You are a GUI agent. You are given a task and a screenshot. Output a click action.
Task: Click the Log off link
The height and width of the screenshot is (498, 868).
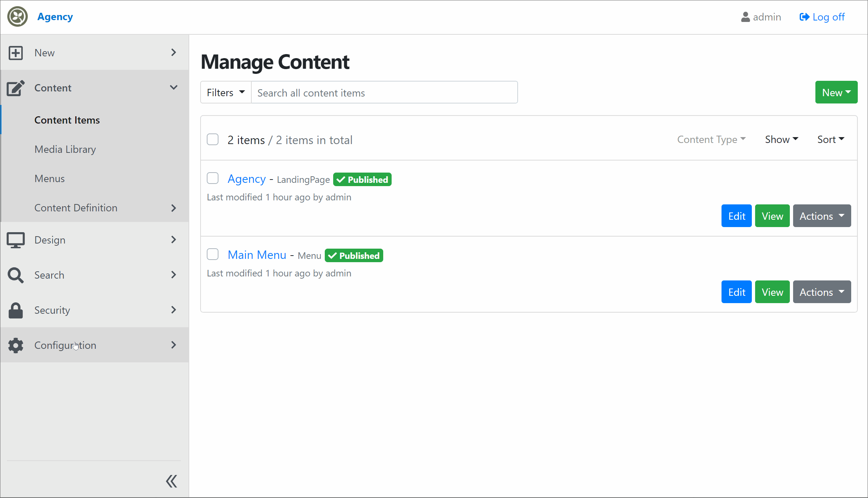pyautogui.click(x=822, y=17)
